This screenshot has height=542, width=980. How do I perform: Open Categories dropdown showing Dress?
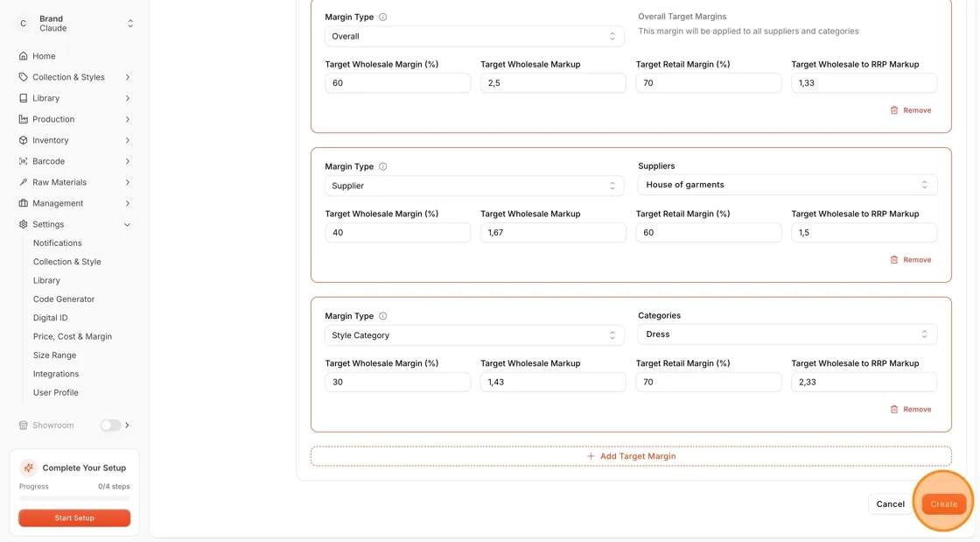[787, 334]
